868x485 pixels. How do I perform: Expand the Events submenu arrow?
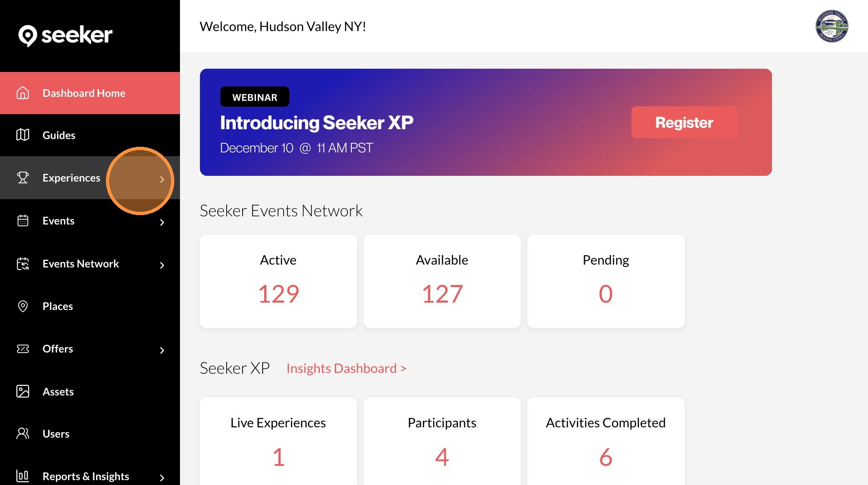[x=162, y=222]
